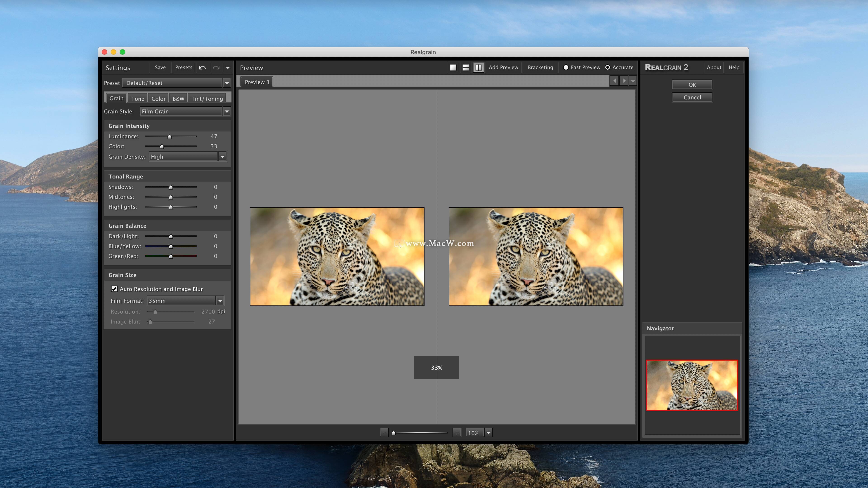
Task: Click the grain Color intensity slider
Action: [162, 146]
